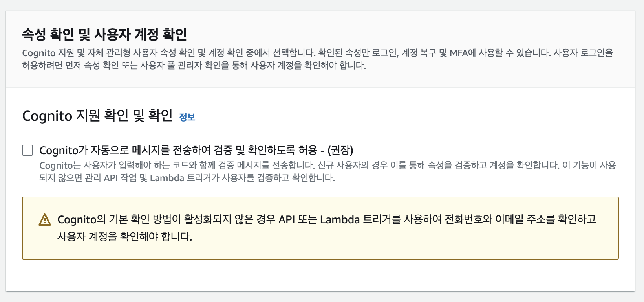The width and height of the screenshot is (644, 302).
Task: Click the helper text starting 'Cognito는 사용자가 입력해야'
Action: (x=327, y=171)
